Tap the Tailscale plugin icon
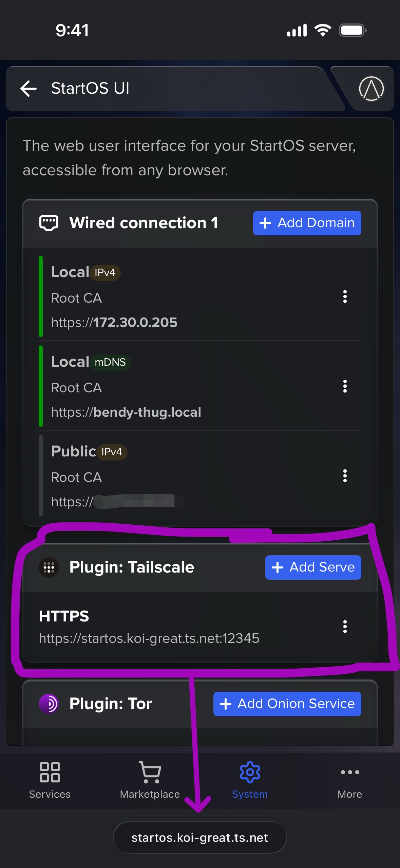The width and height of the screenshot is (400, 868). [x=49, y=567]
